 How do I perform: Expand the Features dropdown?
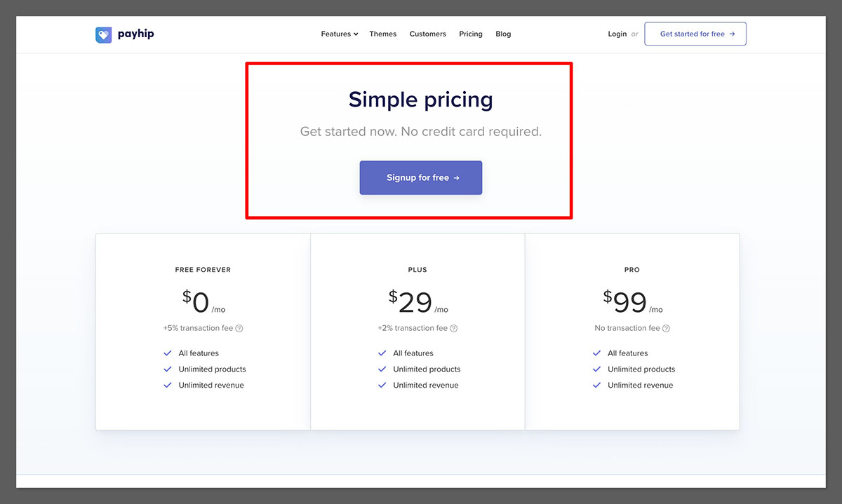pos(339,34)
